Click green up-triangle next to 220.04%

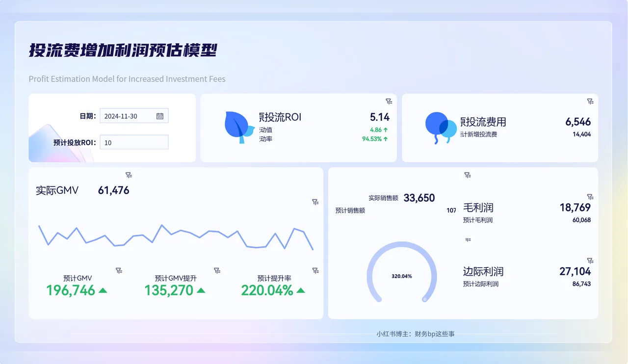(x=301, y=290)
